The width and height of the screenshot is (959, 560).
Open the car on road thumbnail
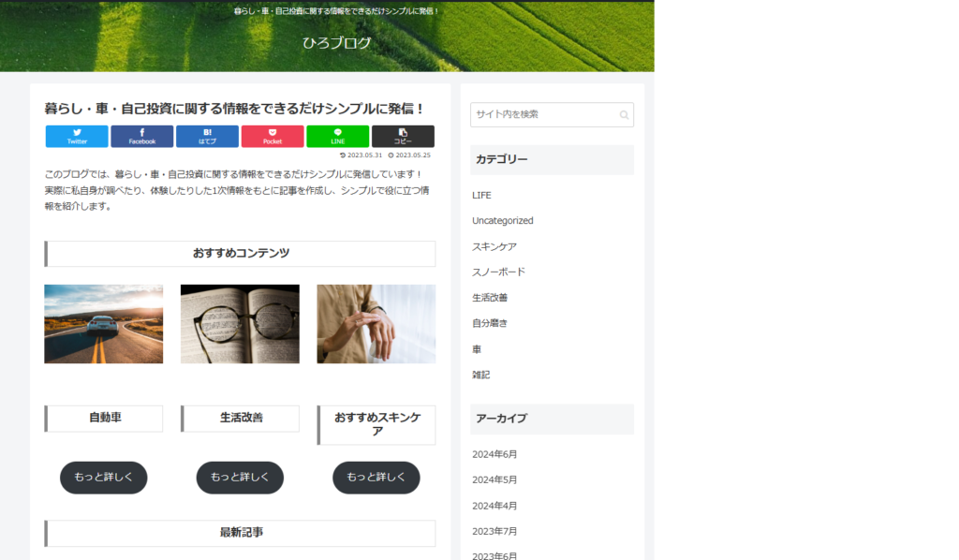[x=103, y=324]
